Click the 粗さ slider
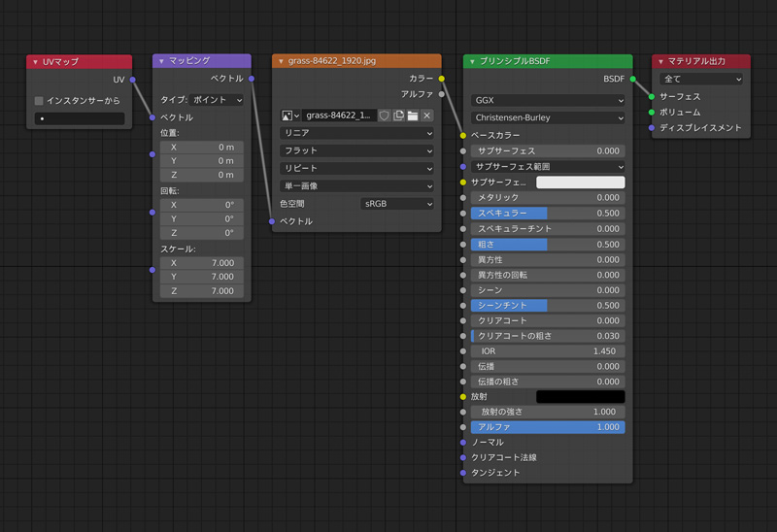Image resolution: width=777 pixels, height=532 pixels. (x=548, y=245)
